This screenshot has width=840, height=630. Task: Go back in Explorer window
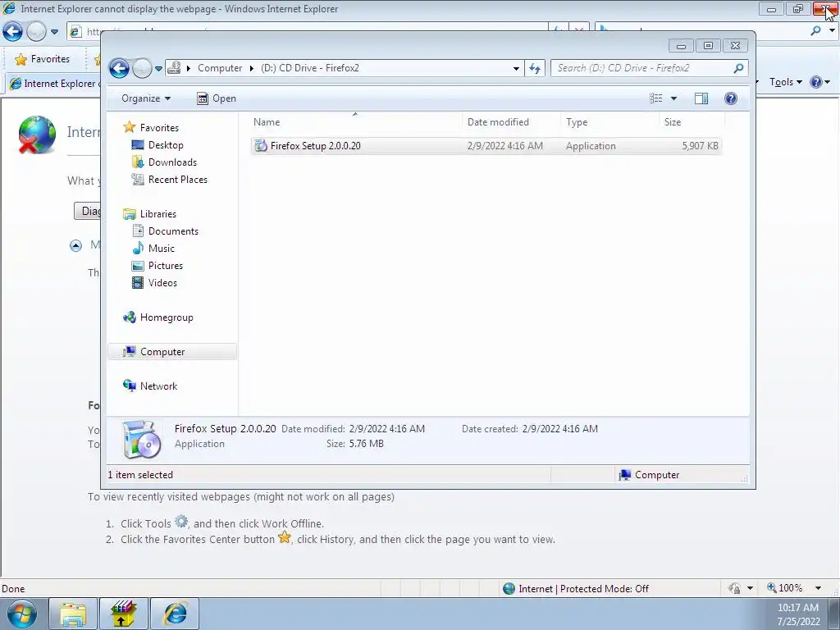click(x=119, y=68)
